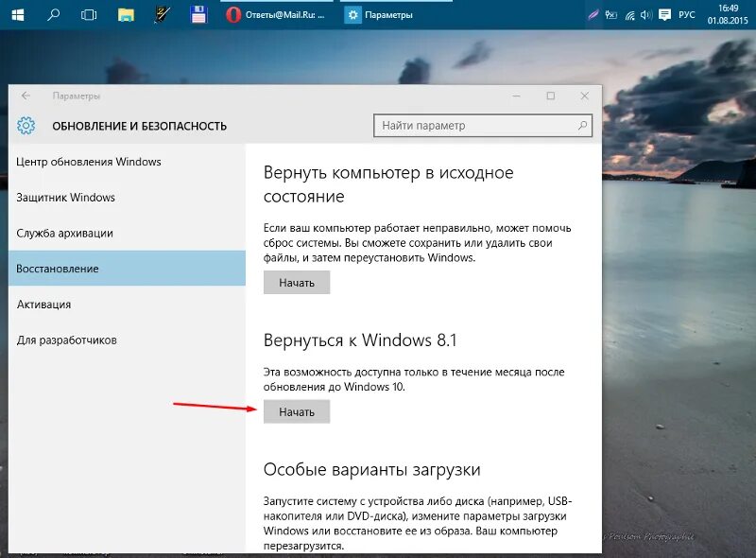Open the language translator tray icon
Image resolution: width=756 pixels, height=558 pixels.
pyautogui.click(x=610, y=15)
